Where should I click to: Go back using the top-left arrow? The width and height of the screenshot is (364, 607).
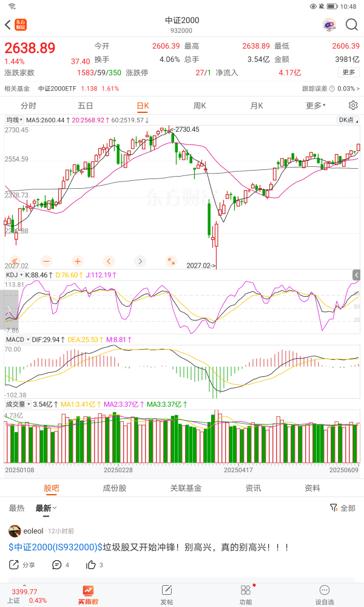8,25
